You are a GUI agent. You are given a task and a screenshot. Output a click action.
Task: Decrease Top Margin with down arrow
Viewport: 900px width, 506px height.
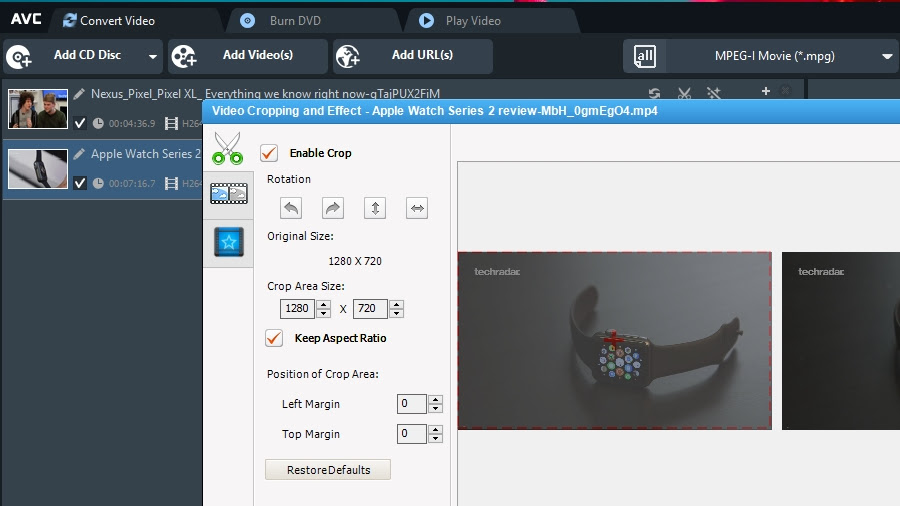click(x=436, y=439)
